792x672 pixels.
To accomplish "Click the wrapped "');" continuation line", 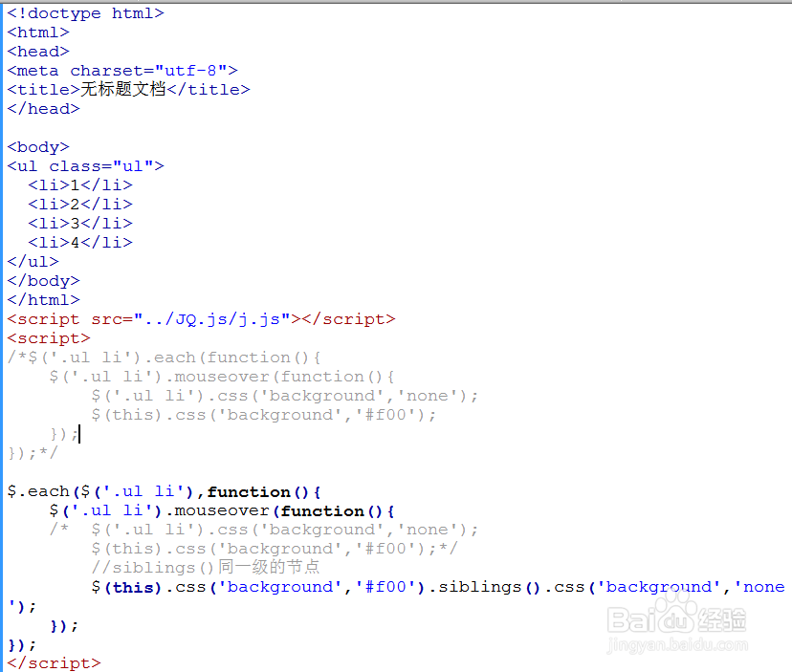I will 22,606.
